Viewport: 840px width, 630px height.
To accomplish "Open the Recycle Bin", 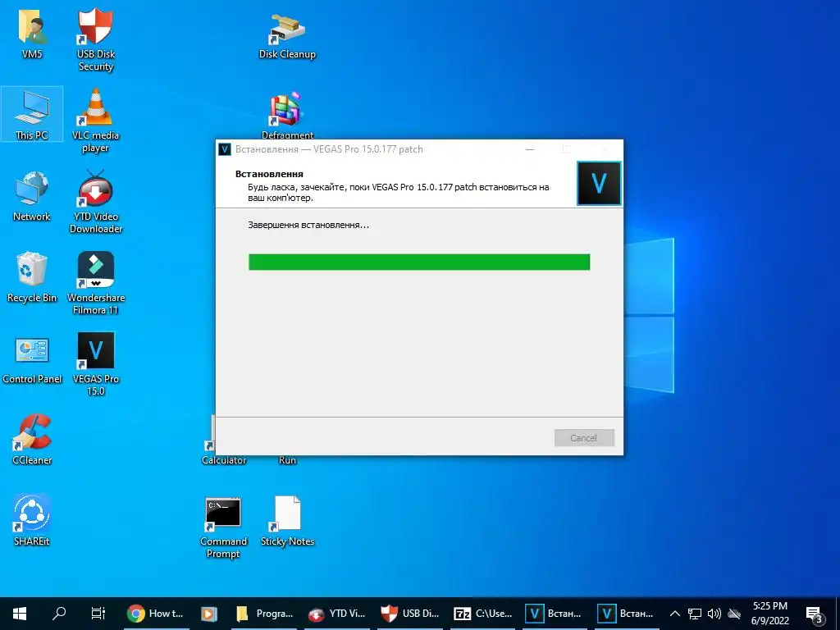I will coord(32,277).
